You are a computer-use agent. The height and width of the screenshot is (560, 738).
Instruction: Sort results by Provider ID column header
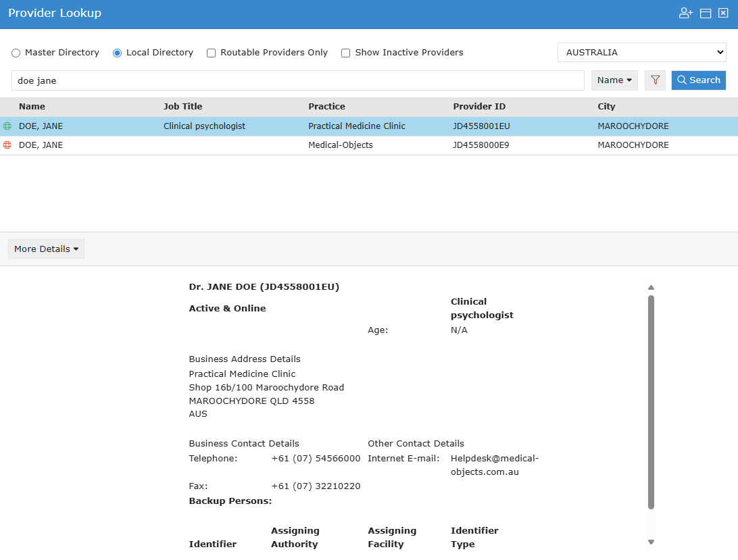click(479, 107)
